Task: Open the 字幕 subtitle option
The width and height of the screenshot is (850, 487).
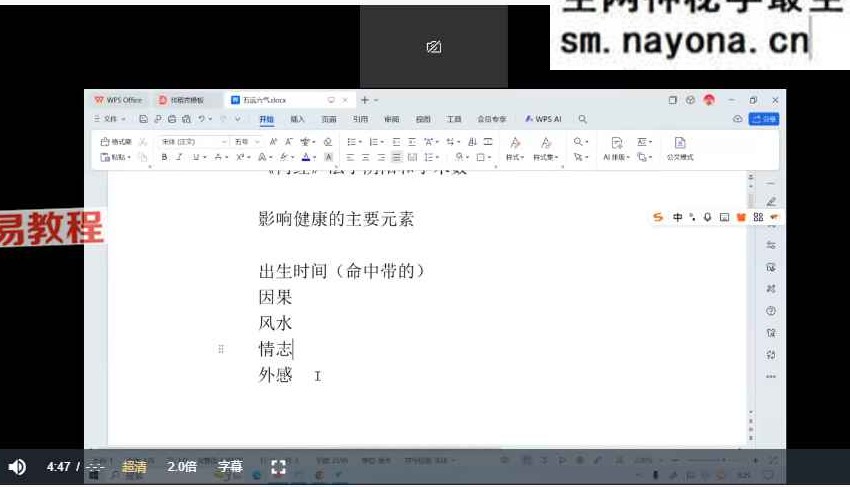Action: coord(230,466)
